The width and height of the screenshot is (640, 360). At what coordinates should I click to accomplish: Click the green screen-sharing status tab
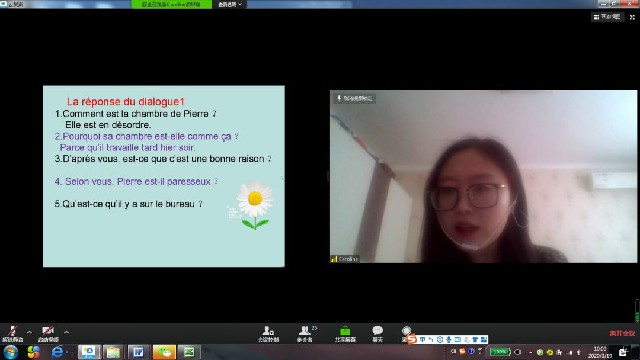pos(171,4)
